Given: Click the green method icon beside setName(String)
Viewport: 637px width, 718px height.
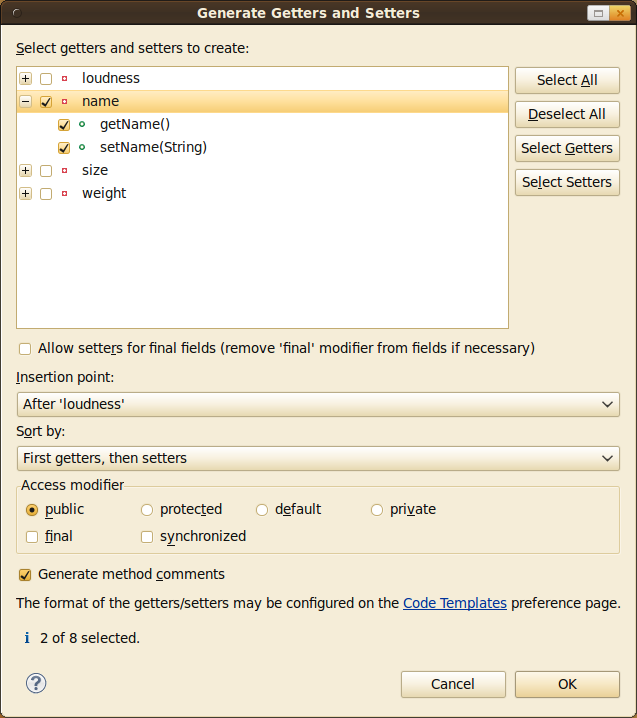Looking at the screenshot, I should tap(82, 147).
